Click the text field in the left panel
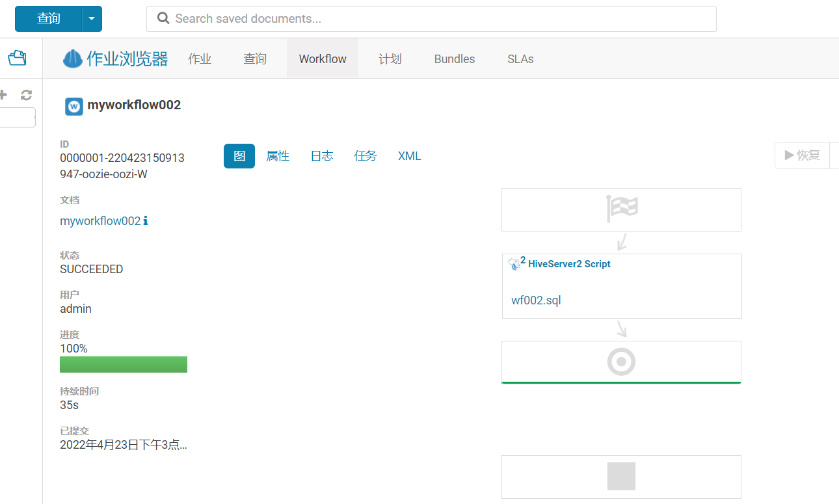This screenshot has height=504, width=839. (18, 117)
